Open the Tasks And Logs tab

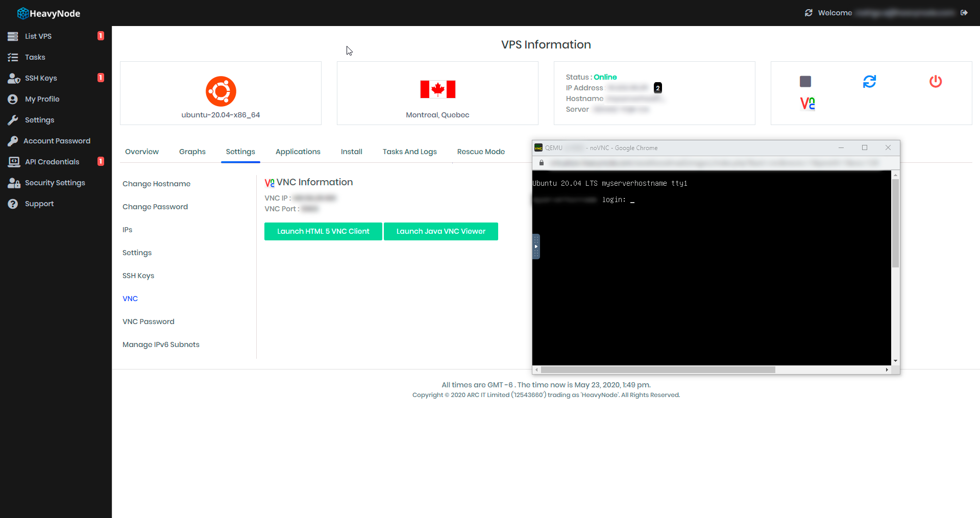(410, 152)
